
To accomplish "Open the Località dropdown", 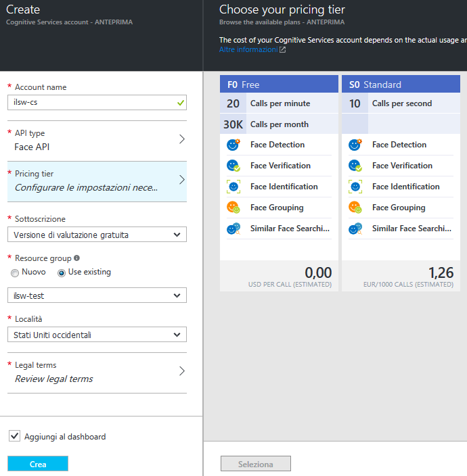I will [x=97, y=335].
